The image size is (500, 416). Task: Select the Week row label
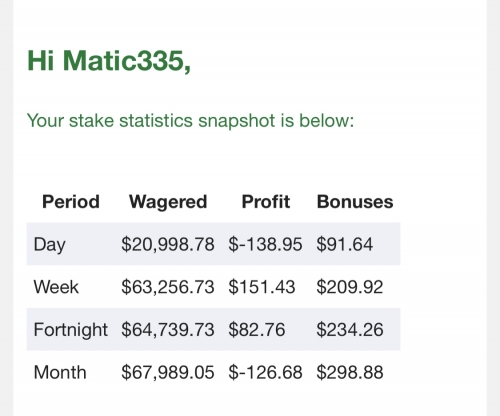click(56, 287)
